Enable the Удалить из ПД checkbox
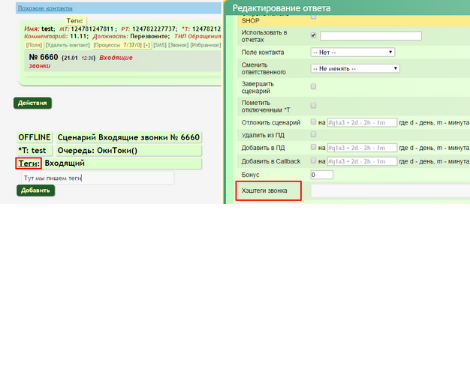 [313, 134]
